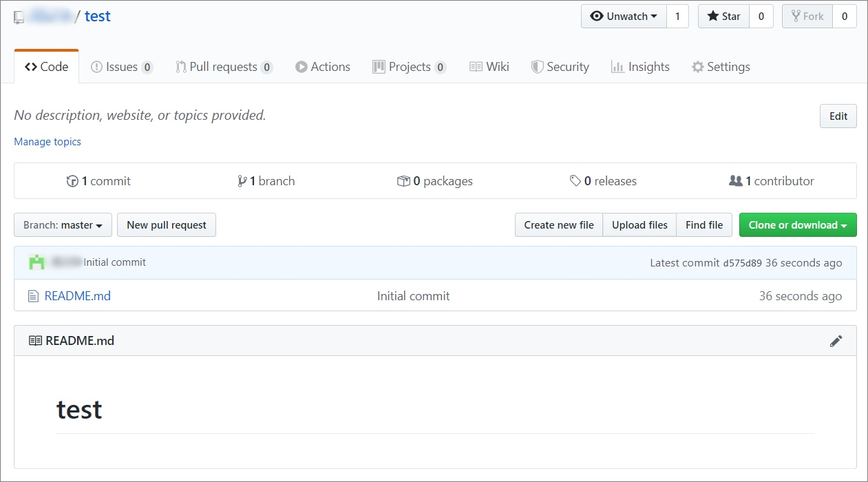The height and width of the screenshot is (482, 868).
Task: Click the fork icon on Fork button
Action: coord(796,17)
